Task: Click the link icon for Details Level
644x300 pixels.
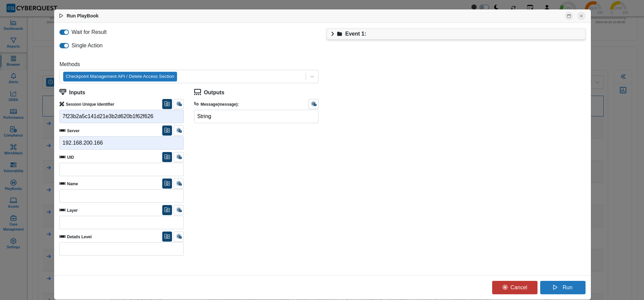Action: (179, 237)
